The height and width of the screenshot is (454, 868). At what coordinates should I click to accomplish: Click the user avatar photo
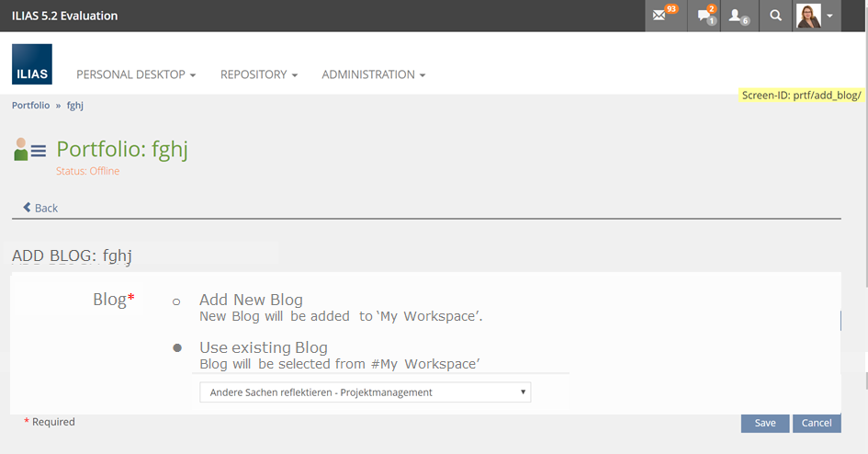[808, 16]
